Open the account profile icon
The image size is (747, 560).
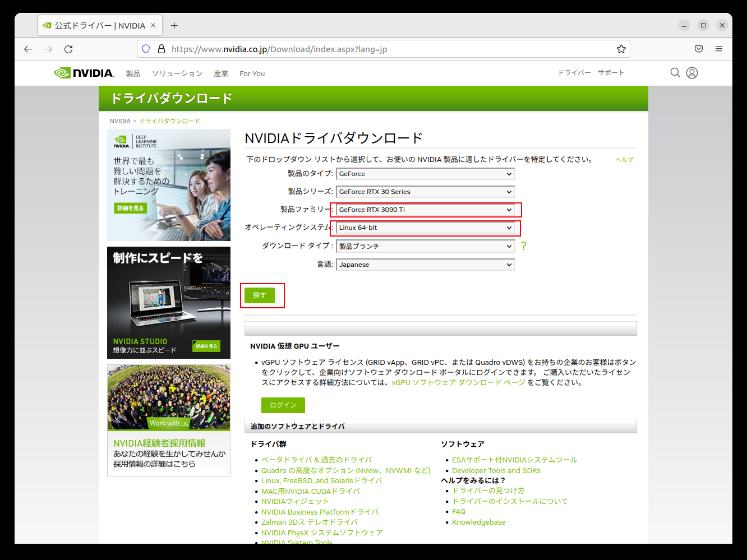click(692, 73)
